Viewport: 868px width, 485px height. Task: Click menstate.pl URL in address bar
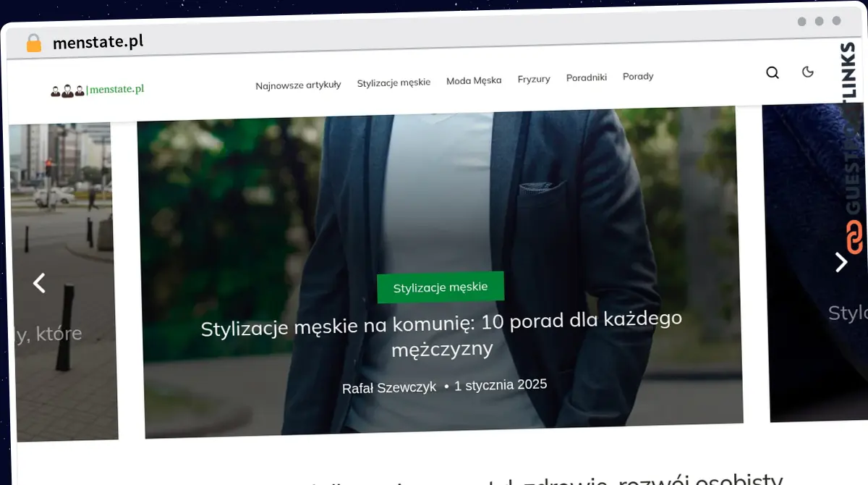click(98, 42)
